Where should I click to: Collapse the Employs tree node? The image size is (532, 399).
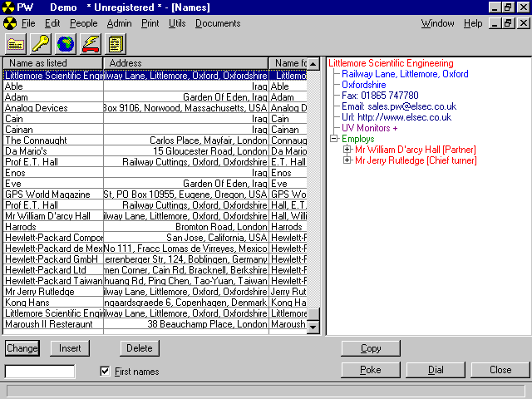pyautogui.click(x=334, y=139)
